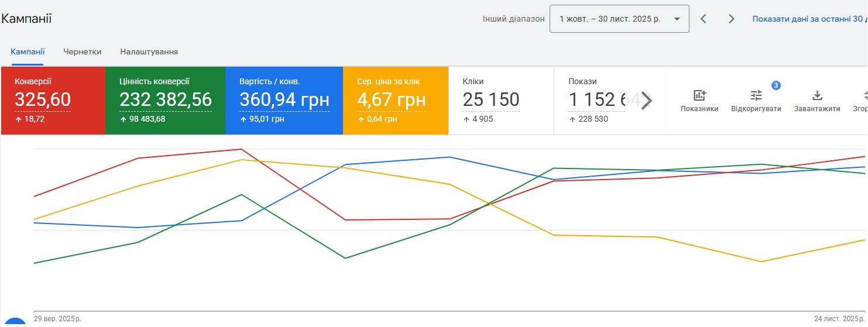Screen dimensions: 868x327
Task: Open the Відкоригувати adjust sliders icon
Action: tap(756, 95)
